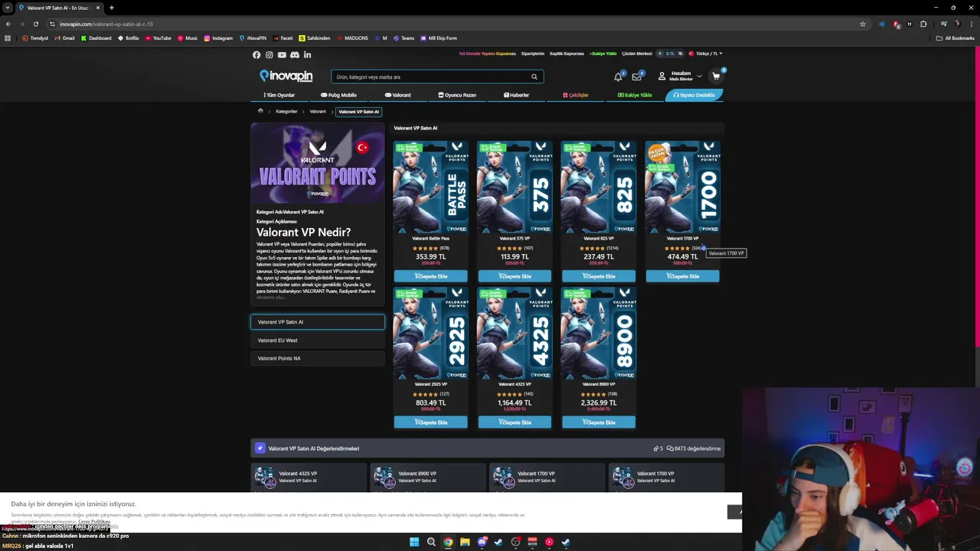Open the Tüm Oyunlar menu
This screenshot has height=551, width=980.
(279, 95)
